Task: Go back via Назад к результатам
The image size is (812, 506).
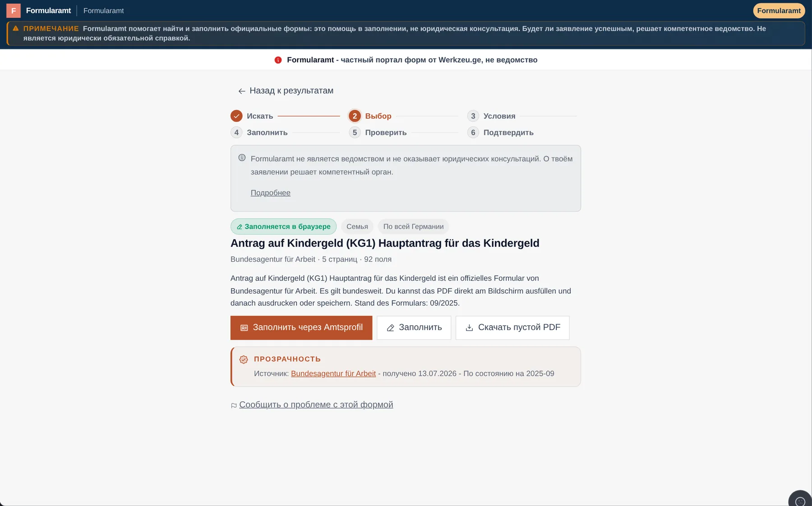Action: (286, 91)
